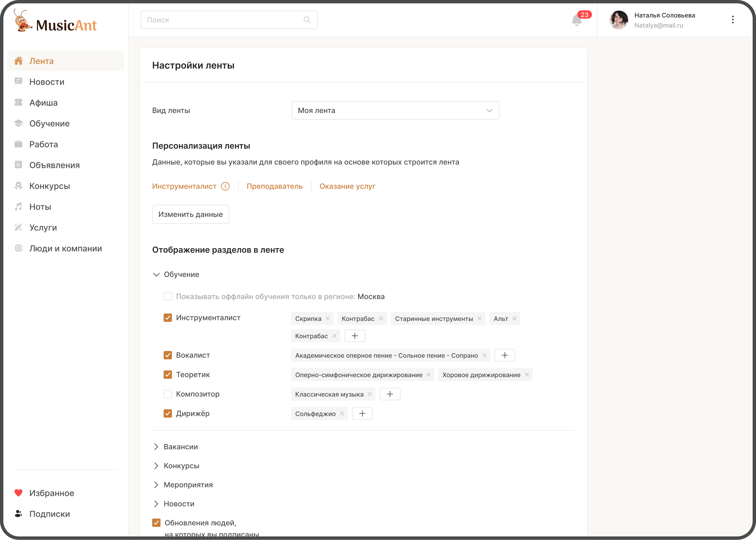756x540 pixels.
Task: Click the search magnifier icon
Action: pyautogui.click(x=307, y=20)
